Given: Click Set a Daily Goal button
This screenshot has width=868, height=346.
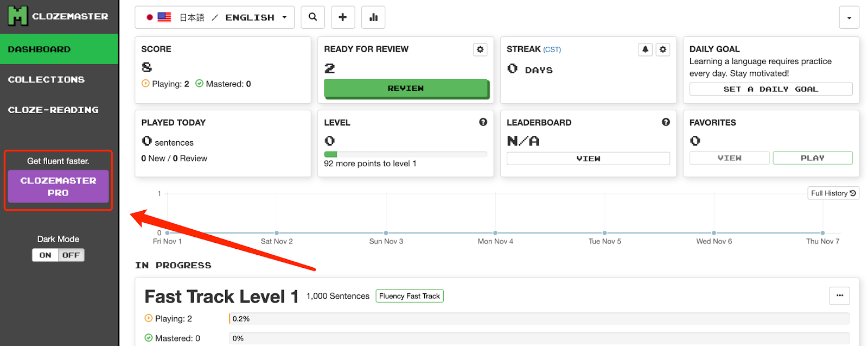Looking at the screenshot, I should point(771,89).
